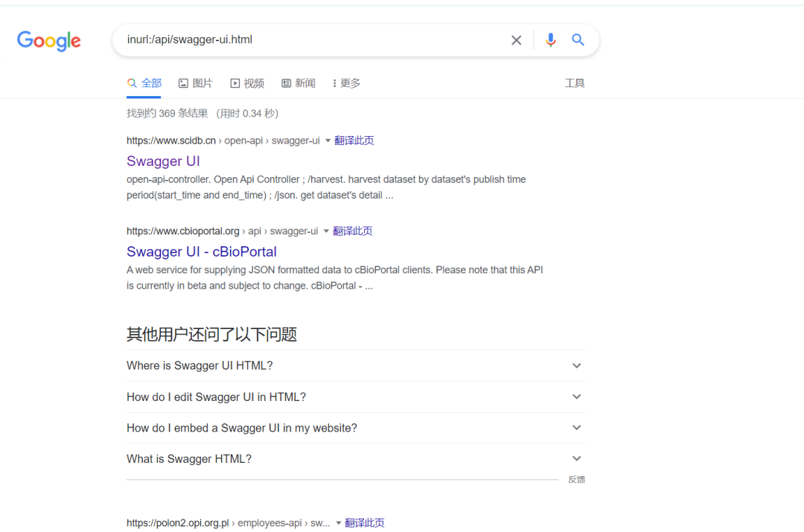Clear the search box with the X icon

(516, 40)
